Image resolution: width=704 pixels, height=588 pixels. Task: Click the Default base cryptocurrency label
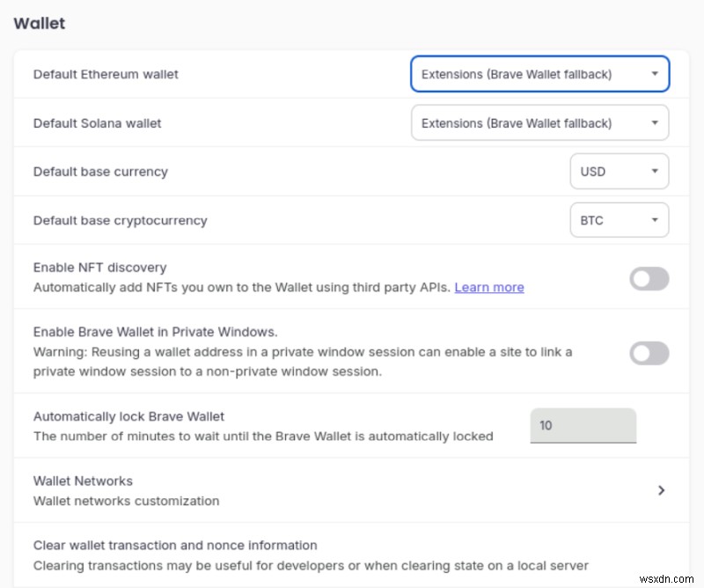coord(121,221)
